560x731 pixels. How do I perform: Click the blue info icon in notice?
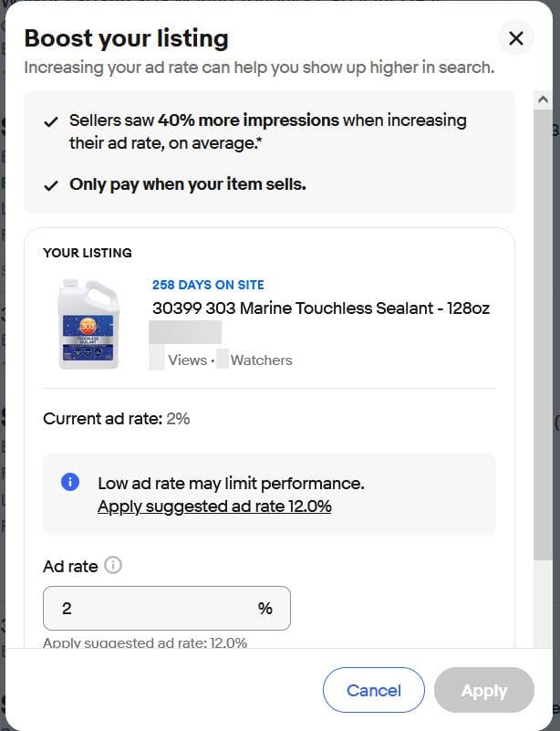coord(70,483)
